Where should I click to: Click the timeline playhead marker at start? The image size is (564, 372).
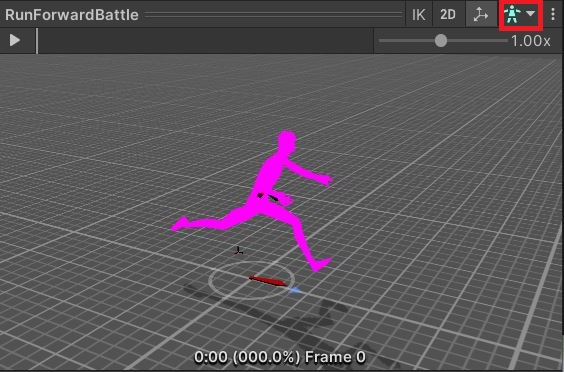[x=37, y=41]
